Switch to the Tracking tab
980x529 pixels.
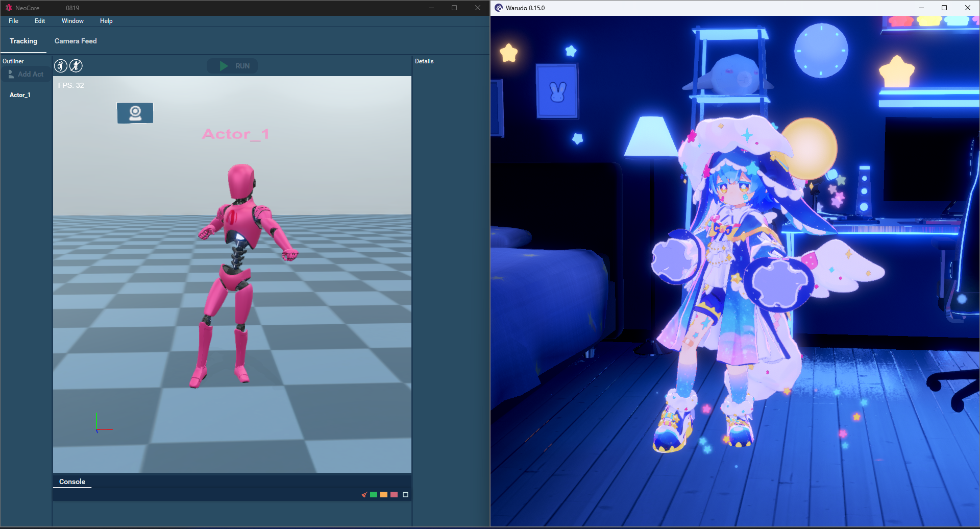pos(23,41)
